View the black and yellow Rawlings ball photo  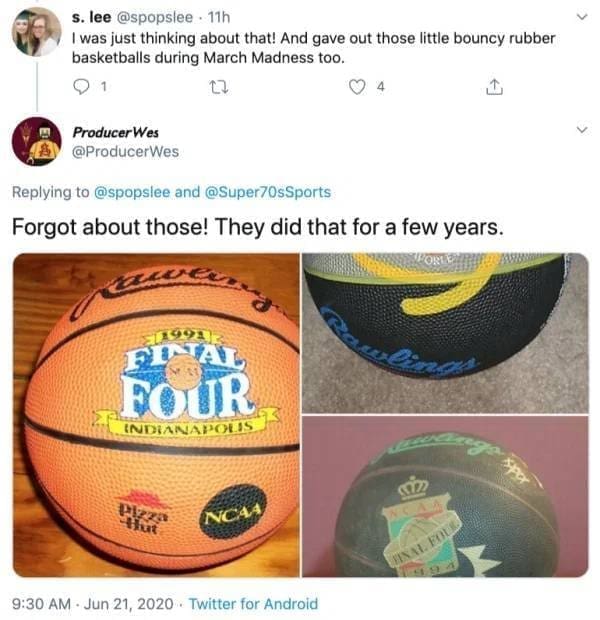[445, 333]
